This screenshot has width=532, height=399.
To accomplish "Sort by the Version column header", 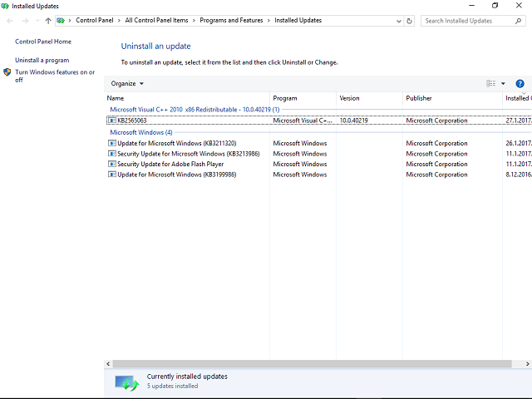I will 369,98.
